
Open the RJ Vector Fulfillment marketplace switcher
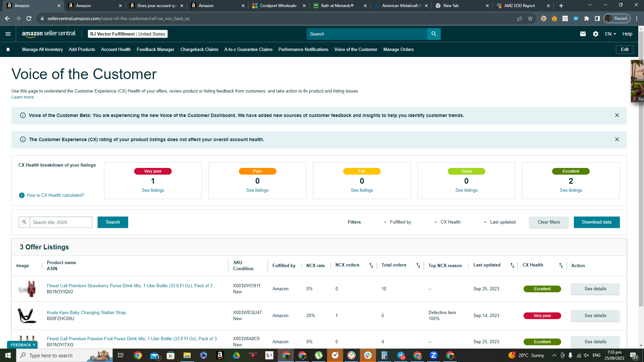[x=128, y=34]
